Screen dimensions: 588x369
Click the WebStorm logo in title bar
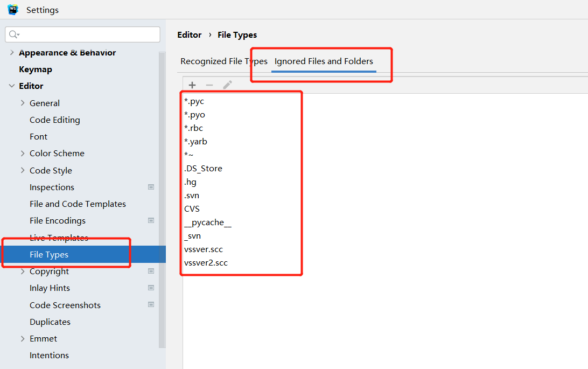[x=13, y=9]
